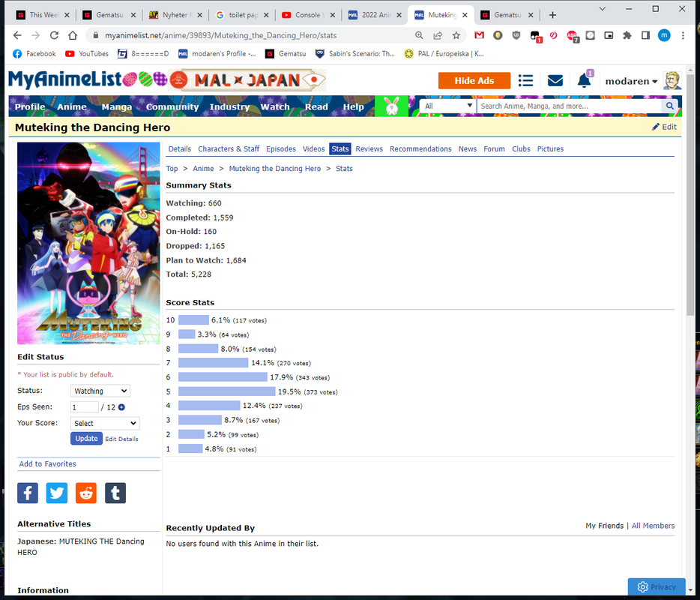Open the Community menu
Screen dimensions: 700x600
point(172,106)
